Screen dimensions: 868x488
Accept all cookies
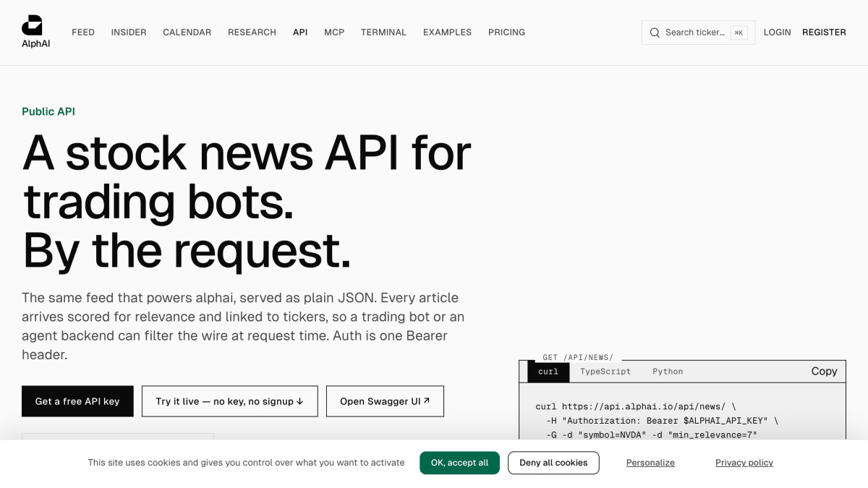tap(459, 463)
